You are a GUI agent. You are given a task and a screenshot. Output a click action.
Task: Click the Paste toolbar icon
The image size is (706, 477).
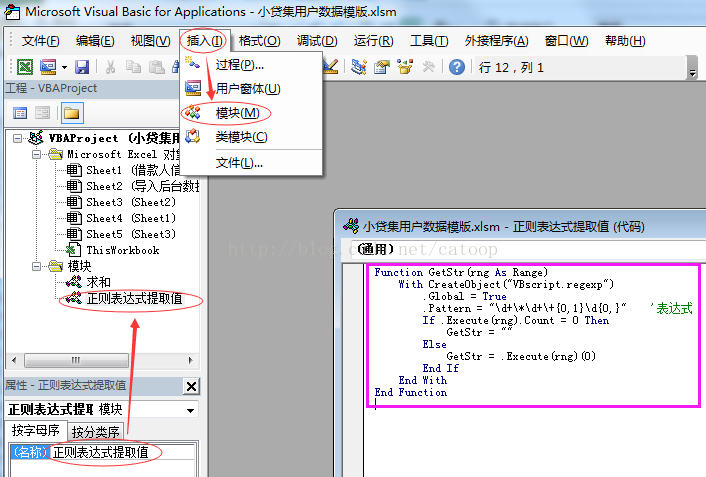click(x=156, y=67)
